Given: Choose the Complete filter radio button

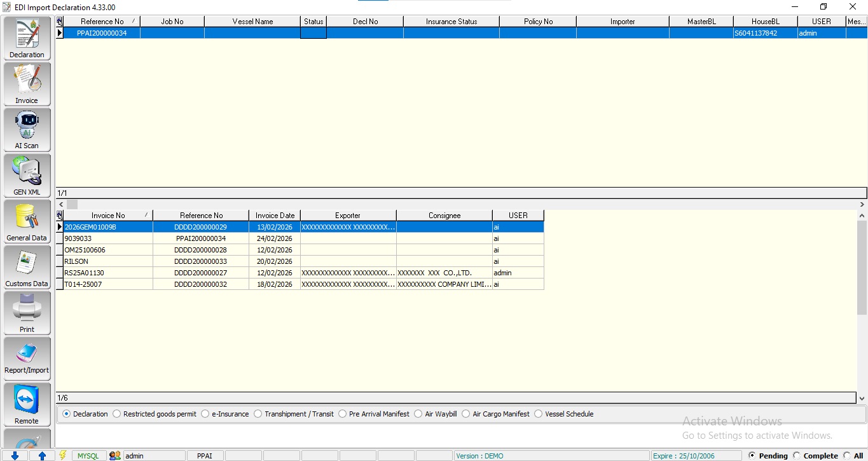Looking at the screenshot, I should pos(797,456).
